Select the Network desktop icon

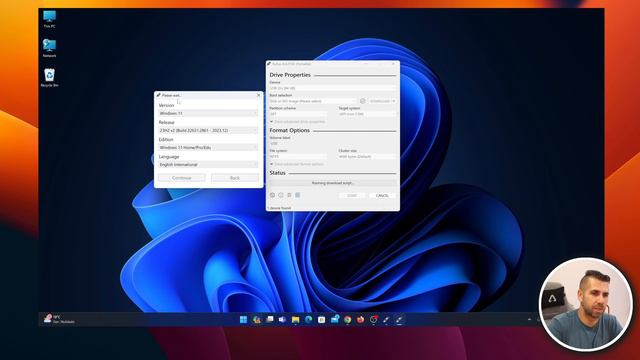pos(49,48)
